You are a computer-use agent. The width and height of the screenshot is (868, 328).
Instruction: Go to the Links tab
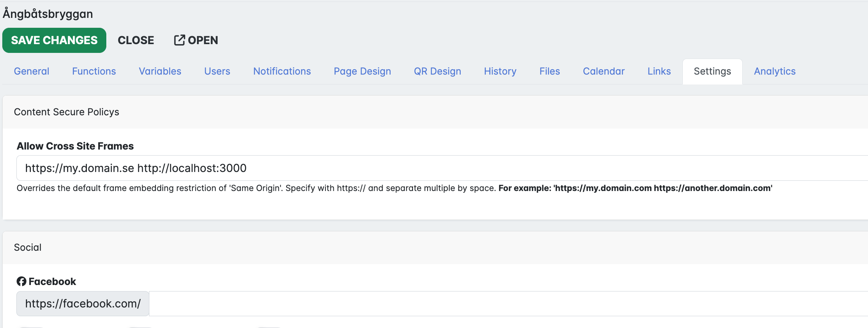coord(659,72)
